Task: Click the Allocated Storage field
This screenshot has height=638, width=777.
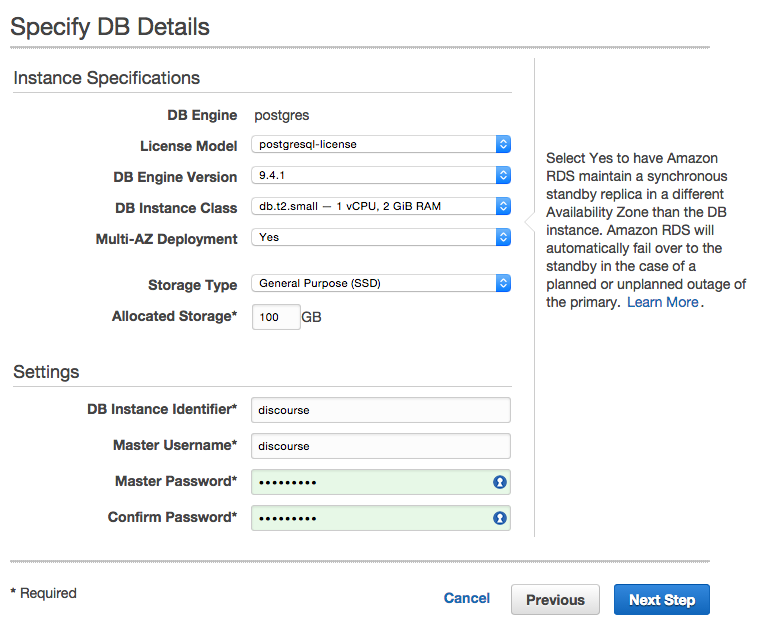Action: click(276, 317)
